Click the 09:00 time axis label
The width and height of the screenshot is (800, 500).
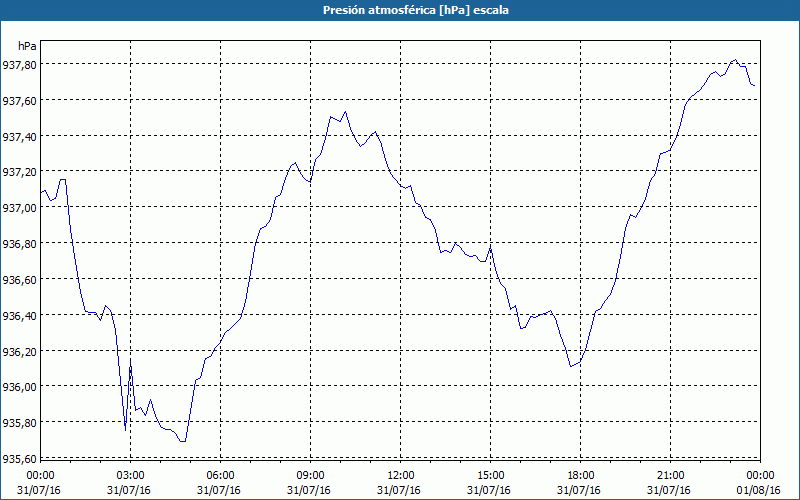point(310,476)
